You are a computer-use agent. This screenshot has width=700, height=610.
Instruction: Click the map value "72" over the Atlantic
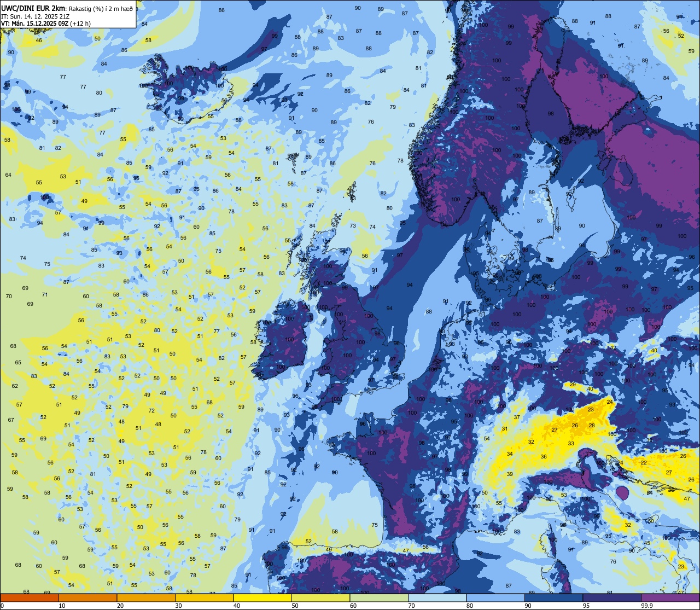click(x=151, y=410)
